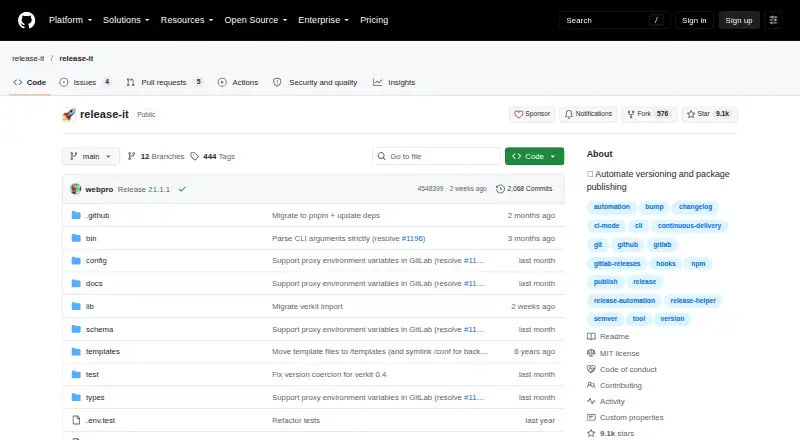800x440 pixels.
Task: Select the changelog topic tag
Action: tap(695, 207)
